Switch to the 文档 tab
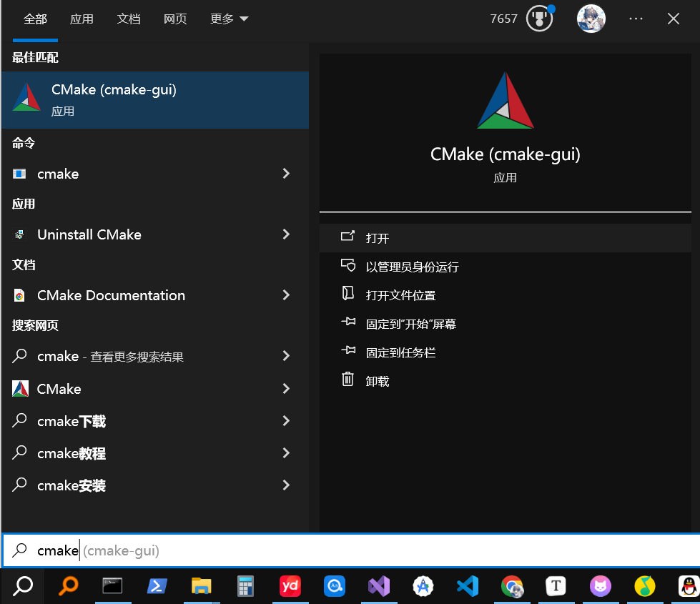700x604 pixels. coord(129,19)
